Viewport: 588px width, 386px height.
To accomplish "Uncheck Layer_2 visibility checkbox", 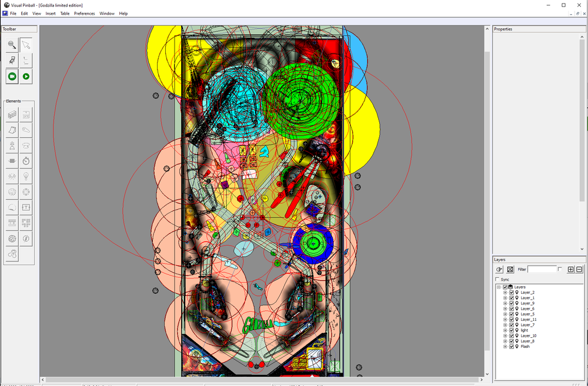I will click(512, 293).
